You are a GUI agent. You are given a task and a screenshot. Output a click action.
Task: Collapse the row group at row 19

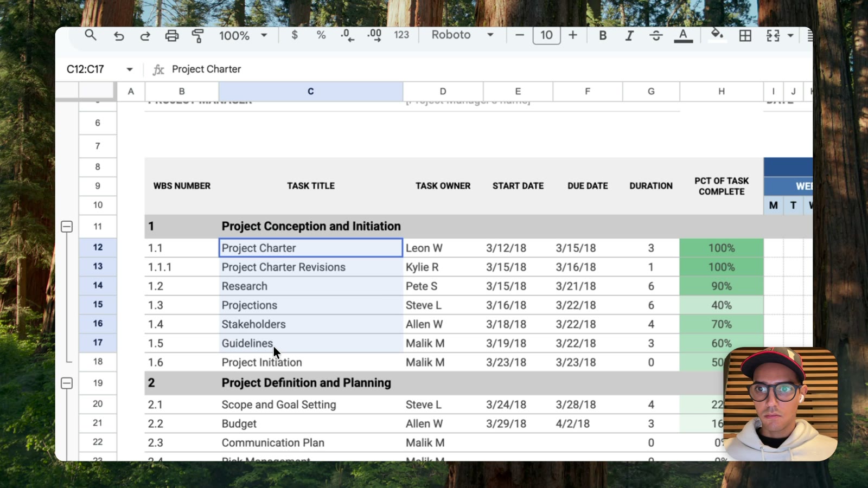point(67,383)
